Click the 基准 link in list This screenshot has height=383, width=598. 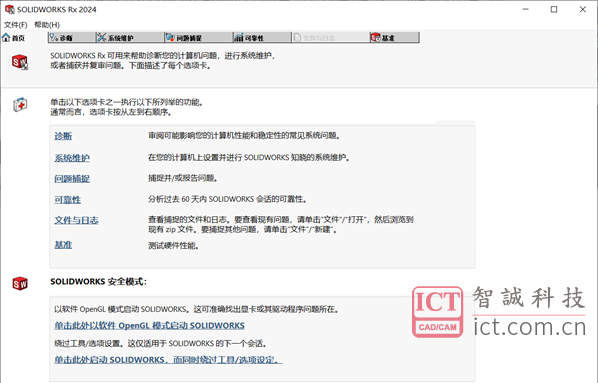pos(63,245)
